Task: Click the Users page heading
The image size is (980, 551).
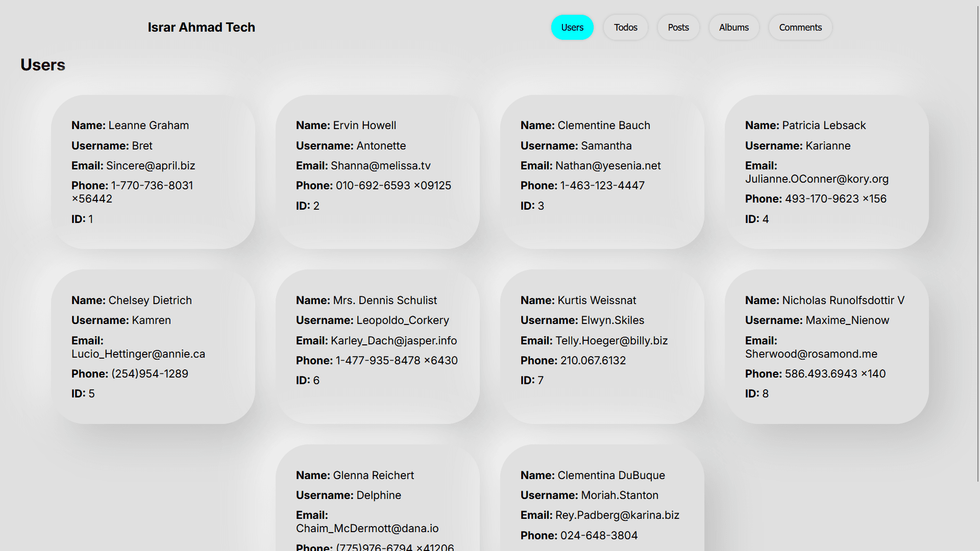Action: pos(42,65)
